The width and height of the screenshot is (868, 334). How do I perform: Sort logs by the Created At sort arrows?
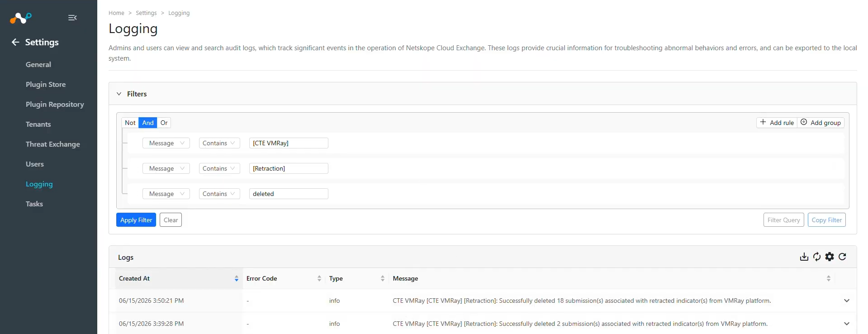(x=237, y=278)
